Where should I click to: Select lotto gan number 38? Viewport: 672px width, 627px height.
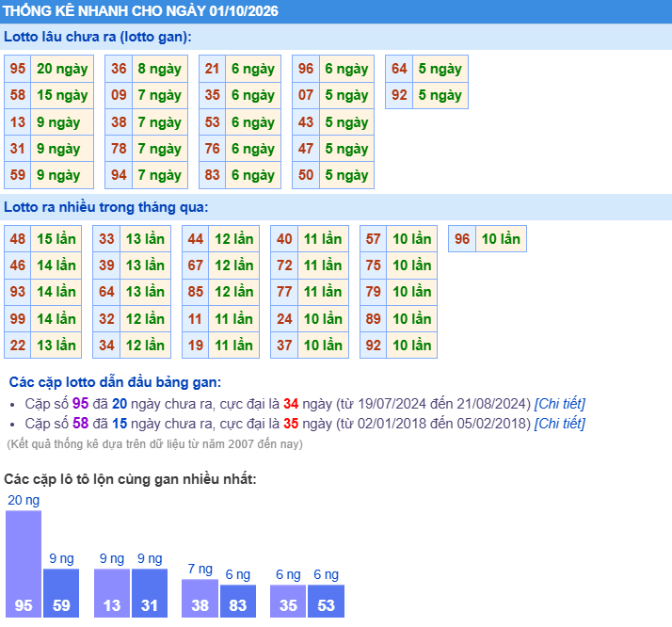click(x=119, y=122)
